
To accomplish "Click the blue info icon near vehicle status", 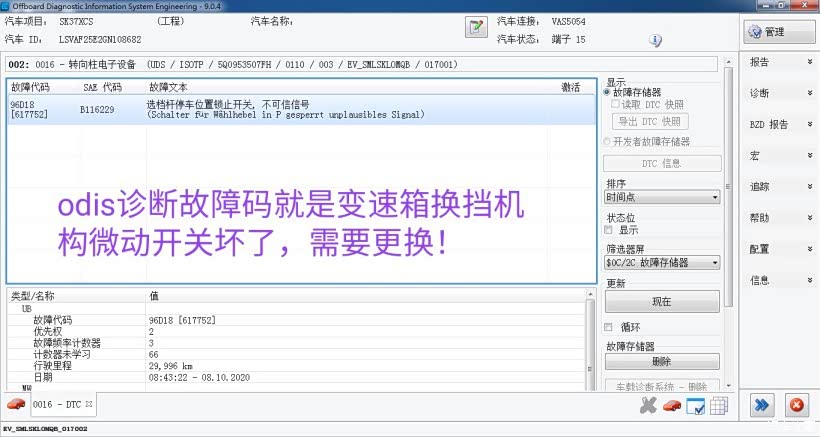I will tap(655, 40).
